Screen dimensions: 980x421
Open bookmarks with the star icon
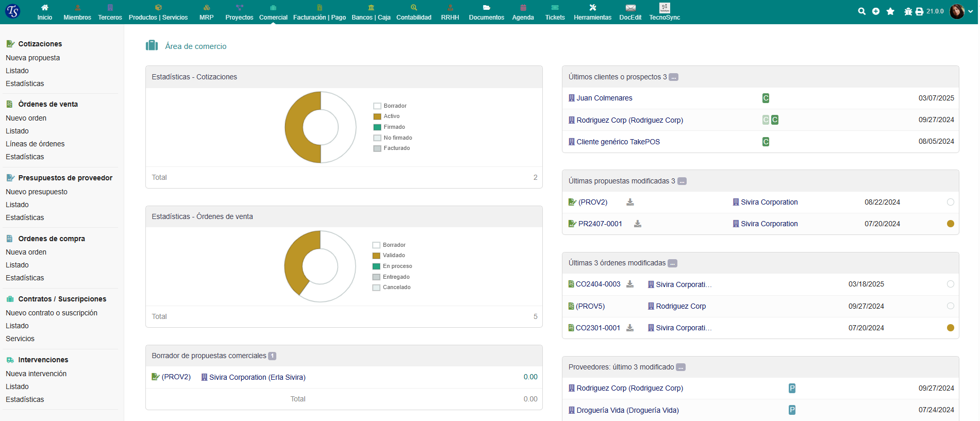tap(890, 11)
